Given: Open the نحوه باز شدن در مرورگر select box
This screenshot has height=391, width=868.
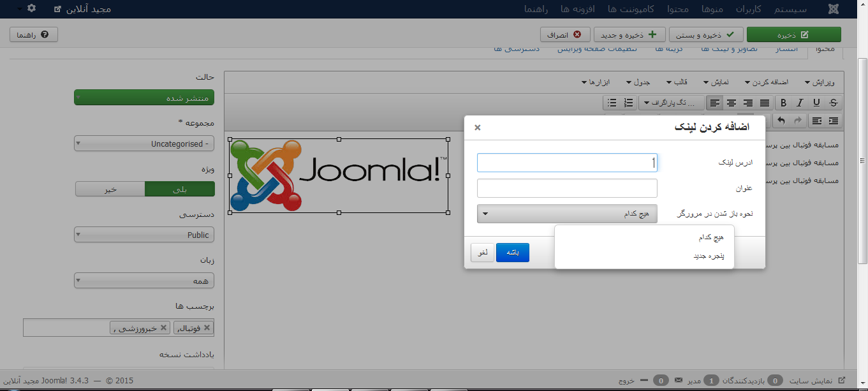Looking at the screenshot, I should 567,214.
